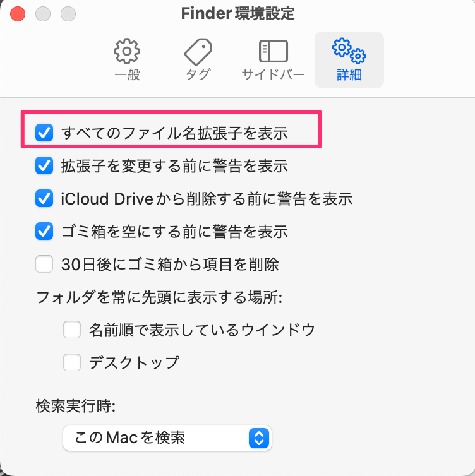Open the このMacを検索 popup menu
The height and width of the screenshot is (476, 475).
(167, 437)
